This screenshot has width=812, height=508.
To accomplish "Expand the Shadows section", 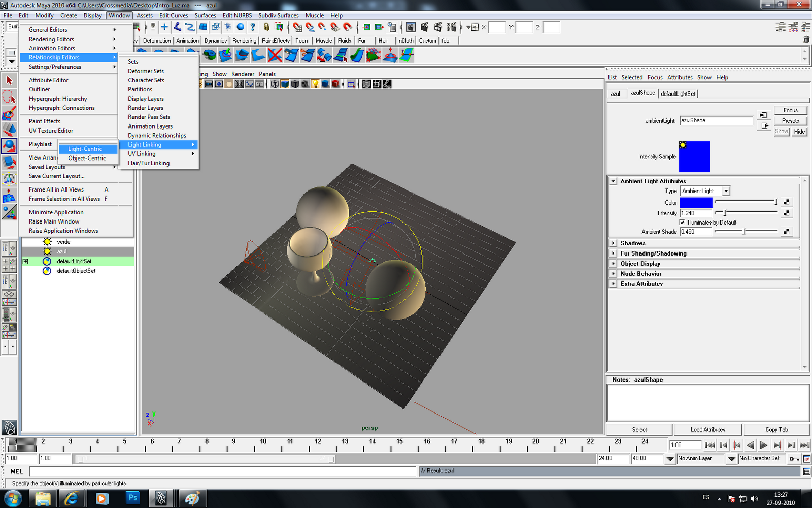I will point(613,243).
